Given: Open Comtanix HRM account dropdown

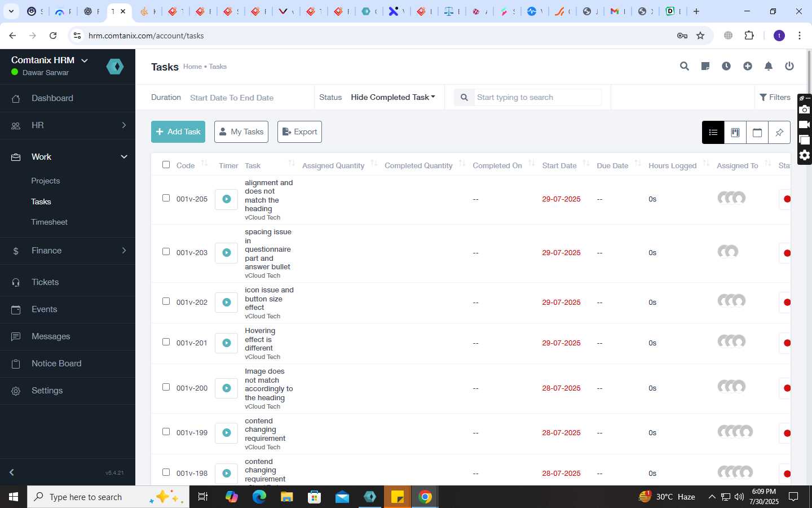Looking at the screenshot, I should pyautogui.click(x=50, y=60).
